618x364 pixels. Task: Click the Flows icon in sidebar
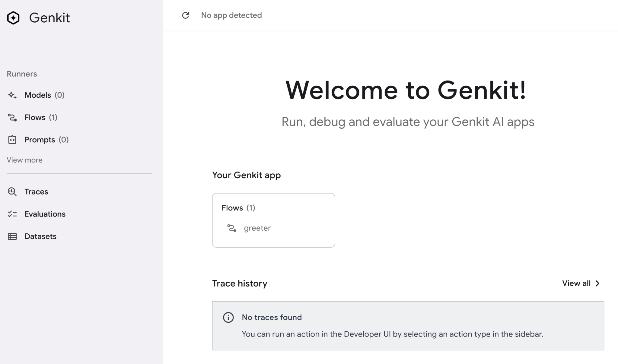tap(12, 118)
